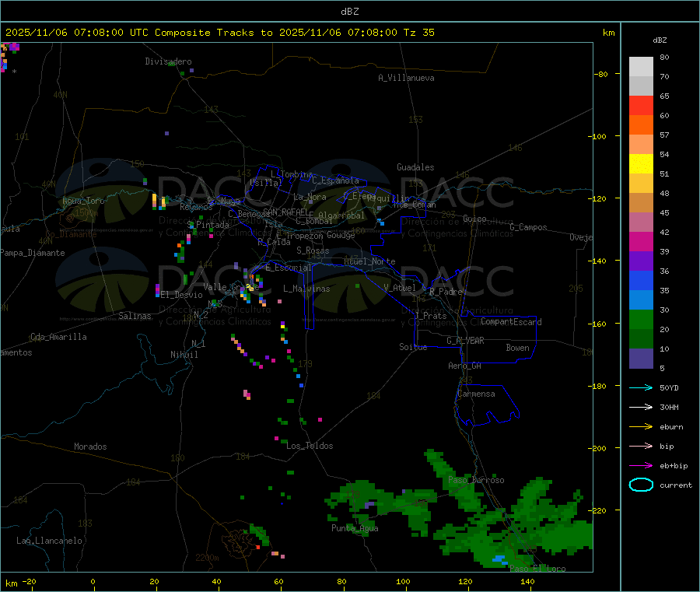The image size is (700, 592).
Task: Select the green 20-30 dBZ color band
Action: tap(641, 319)
